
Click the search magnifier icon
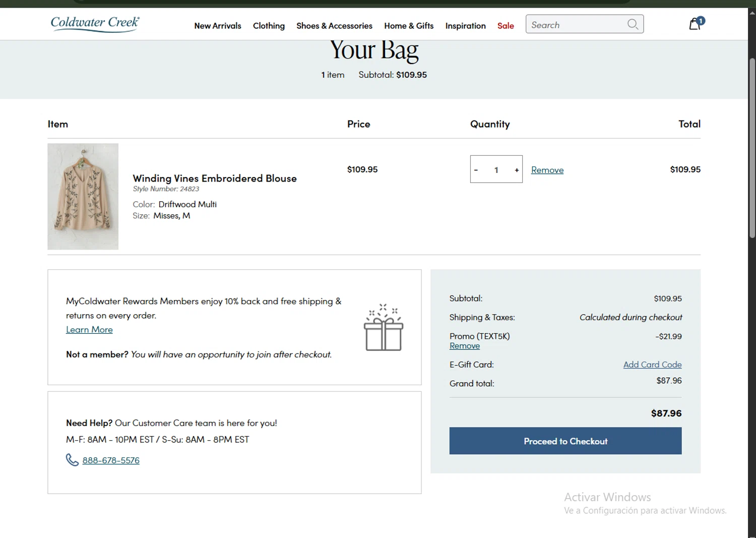point(633,24)
